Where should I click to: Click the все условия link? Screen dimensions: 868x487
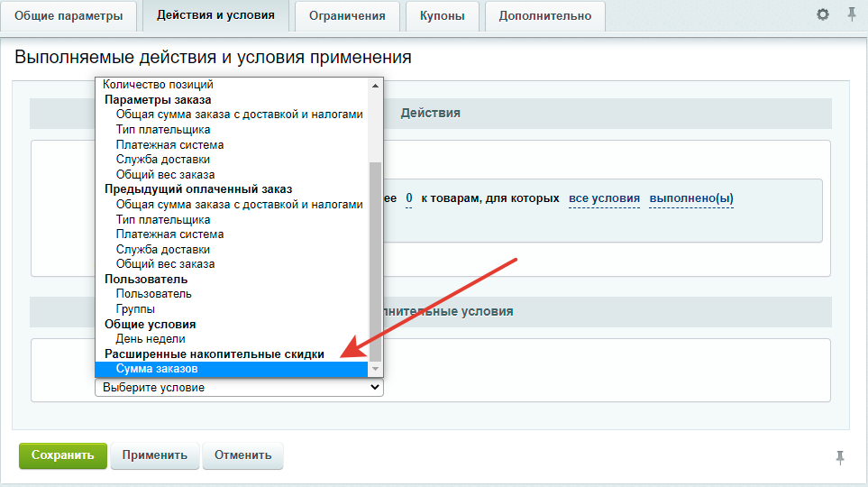(604, 198)
